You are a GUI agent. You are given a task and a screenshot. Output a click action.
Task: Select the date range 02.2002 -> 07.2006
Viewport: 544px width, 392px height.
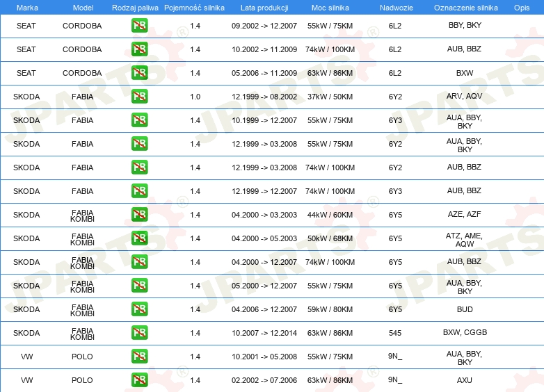264,380
